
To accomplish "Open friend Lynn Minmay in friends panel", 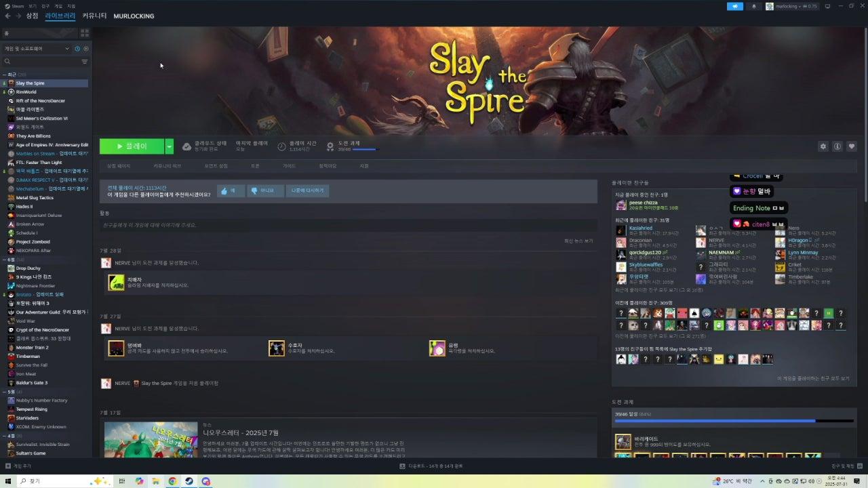I will [x=803, y=253].
